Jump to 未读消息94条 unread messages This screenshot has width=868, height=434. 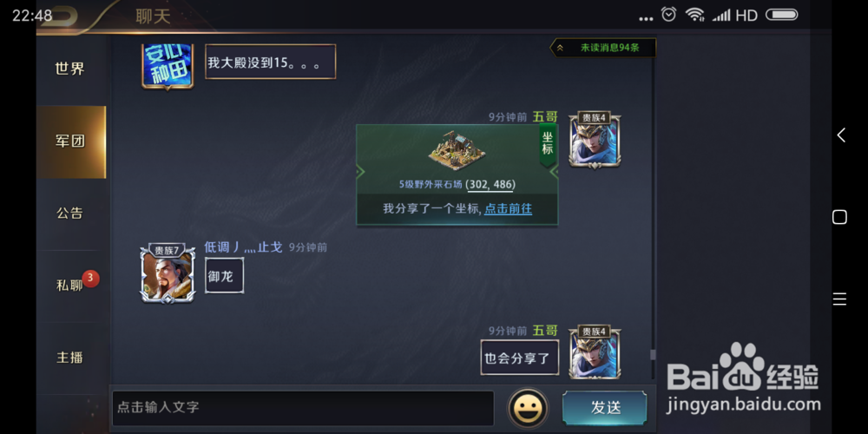(x=603, y=48)
